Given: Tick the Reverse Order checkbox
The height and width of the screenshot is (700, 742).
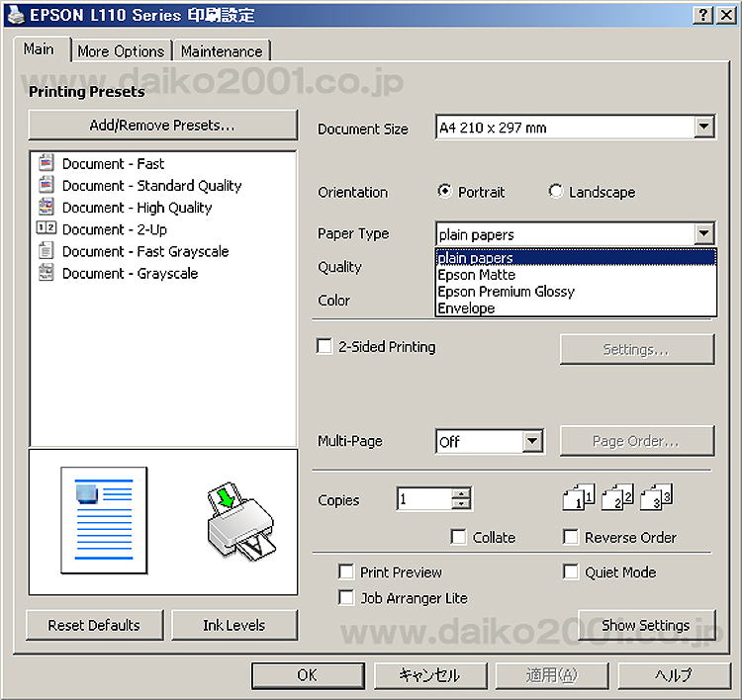Looking at the screenshot, I should pos(570,537).
